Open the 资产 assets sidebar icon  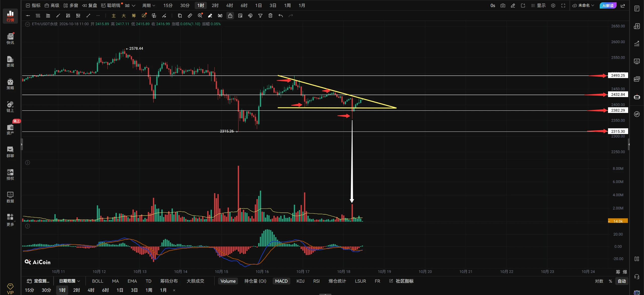point(10,129)
